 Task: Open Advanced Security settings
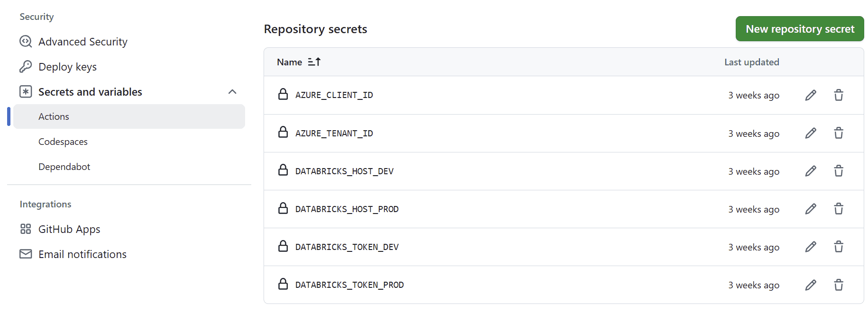(82, 42)
